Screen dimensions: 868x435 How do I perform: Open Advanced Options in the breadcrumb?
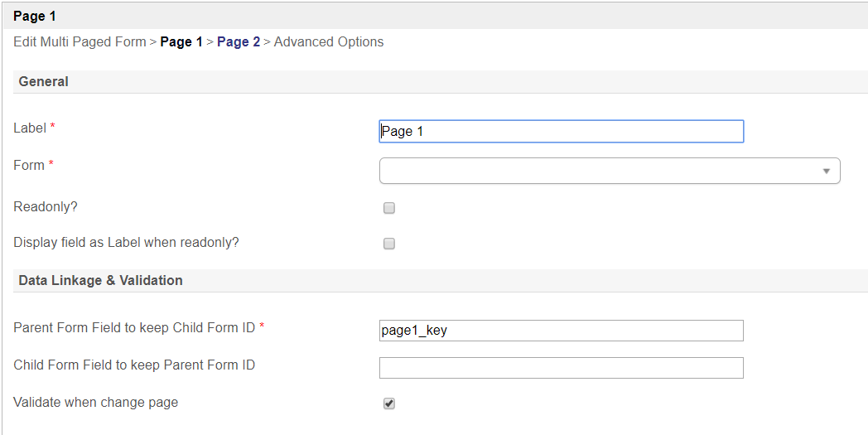pyautogui.click(x=329, y=41)
